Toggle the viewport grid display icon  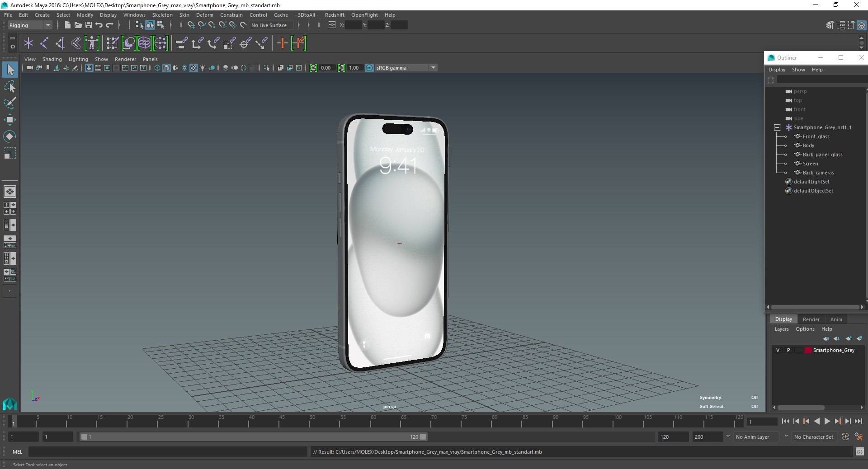(x=89, y=68)
